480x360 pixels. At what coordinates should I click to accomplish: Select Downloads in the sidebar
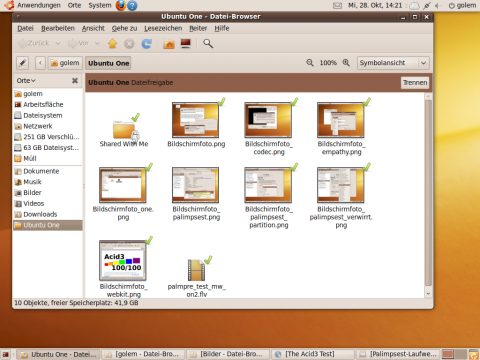tap(48, 214)
